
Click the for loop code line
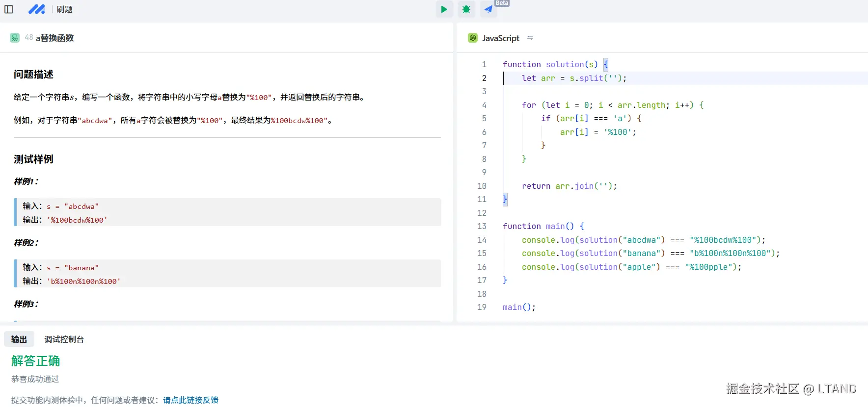(x=613, y=105)
